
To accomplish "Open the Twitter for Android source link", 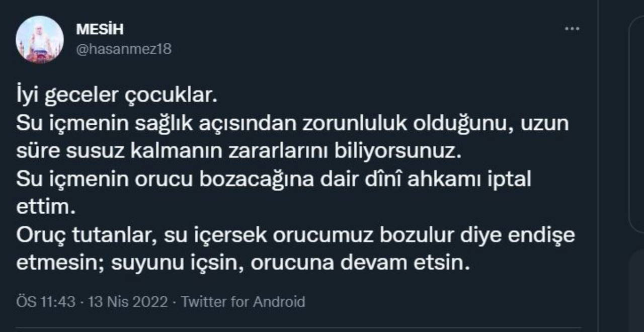I will point(243,302).
